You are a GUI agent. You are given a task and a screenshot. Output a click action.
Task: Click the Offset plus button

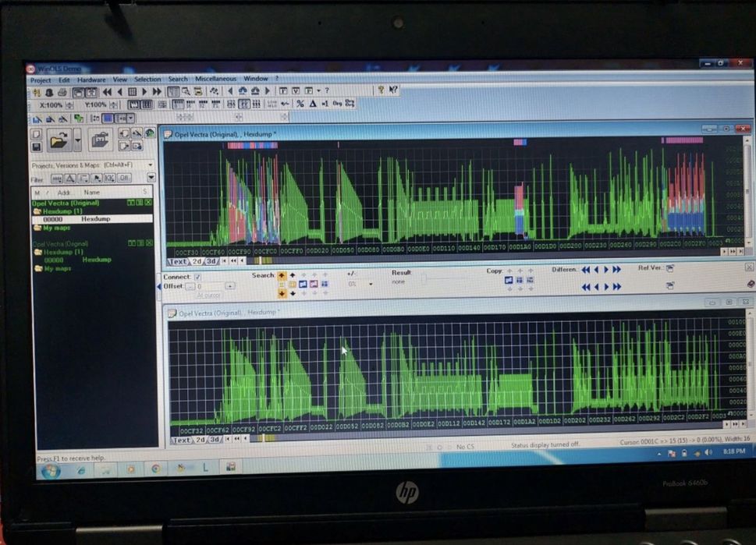230,286
